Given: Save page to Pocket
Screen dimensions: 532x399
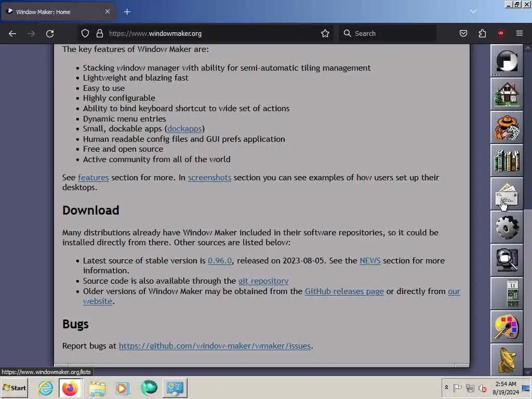Looking at the screenshot, I should pyautogui.click(x=463, y=33).
